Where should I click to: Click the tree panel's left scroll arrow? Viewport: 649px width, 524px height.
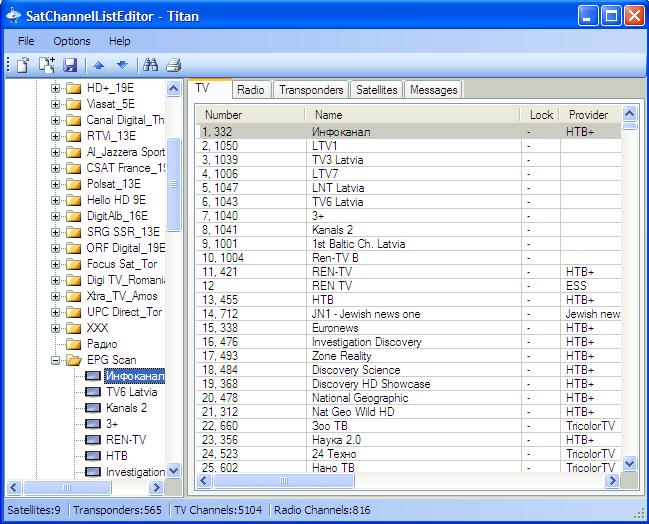point(14,488)
